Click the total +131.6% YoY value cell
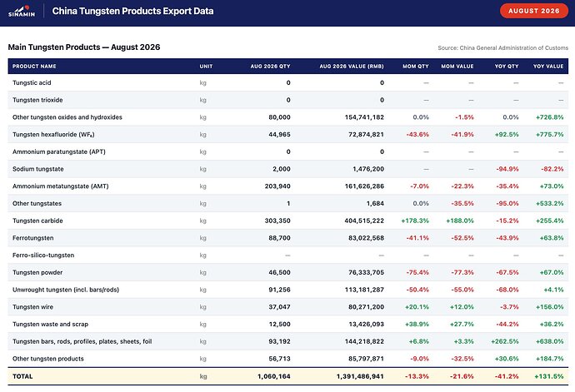 (x=548, y=376)
